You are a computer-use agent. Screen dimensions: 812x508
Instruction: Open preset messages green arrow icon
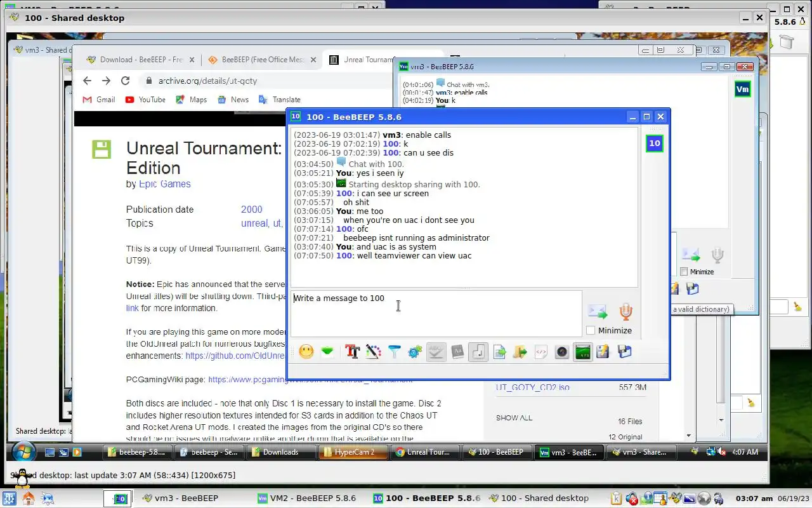327,351
